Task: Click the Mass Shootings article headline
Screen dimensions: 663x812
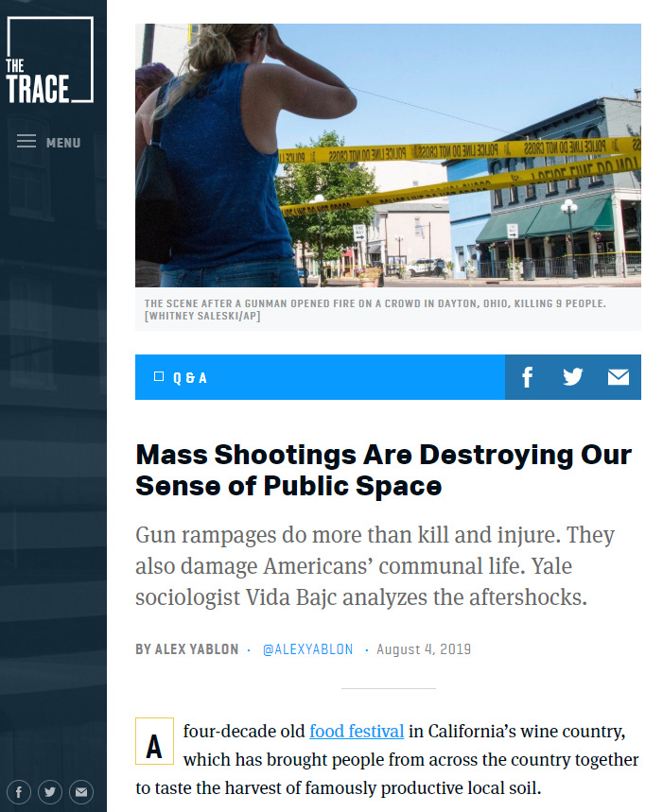Action: click(383, 470)
